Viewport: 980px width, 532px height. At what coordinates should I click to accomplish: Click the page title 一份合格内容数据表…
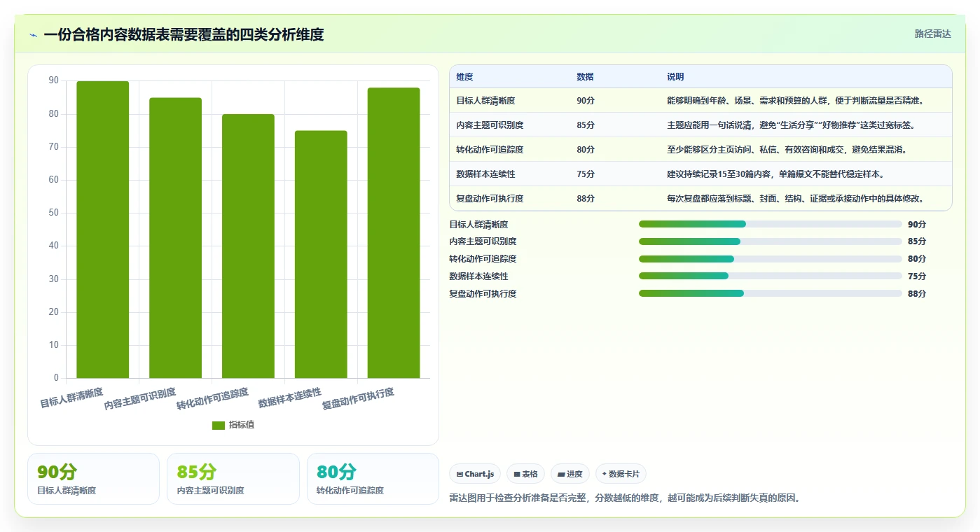(184, 35)
